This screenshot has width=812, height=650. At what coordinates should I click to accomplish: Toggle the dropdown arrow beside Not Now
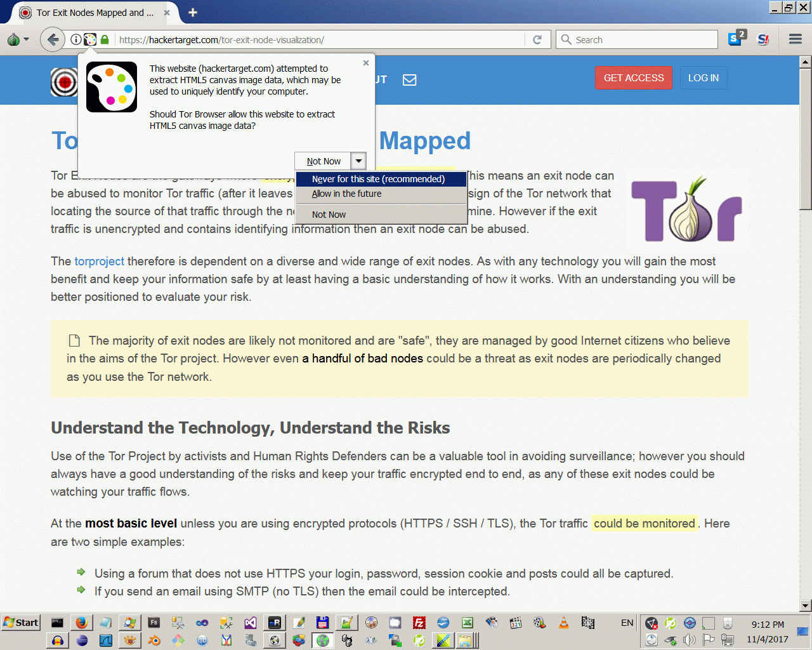coord(358,161)
